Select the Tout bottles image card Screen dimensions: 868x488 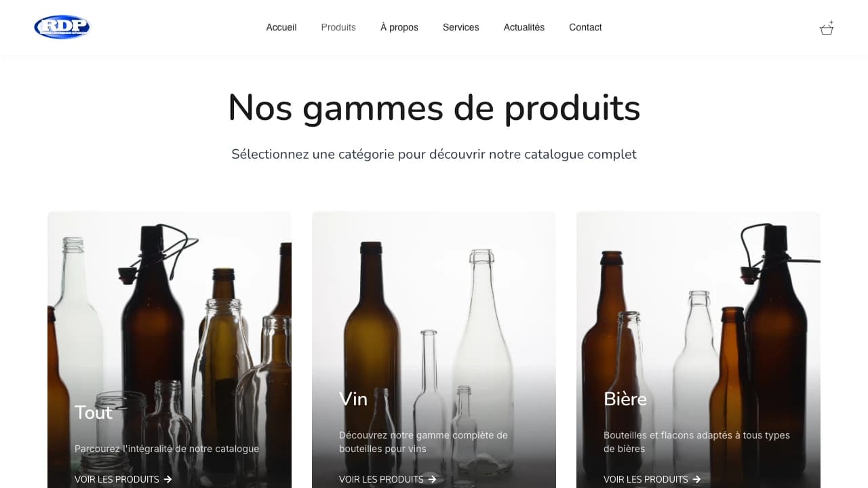pos(170,350)
